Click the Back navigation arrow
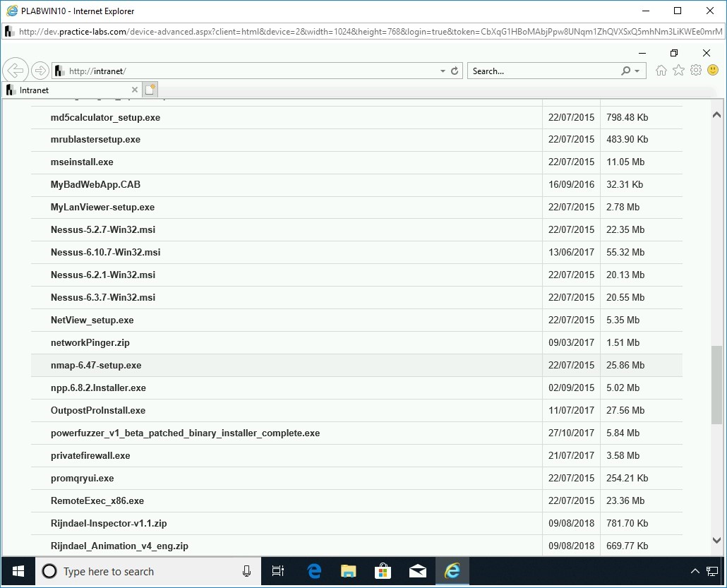The width and height of the screenshot is (727, 588). coord(16,70)
